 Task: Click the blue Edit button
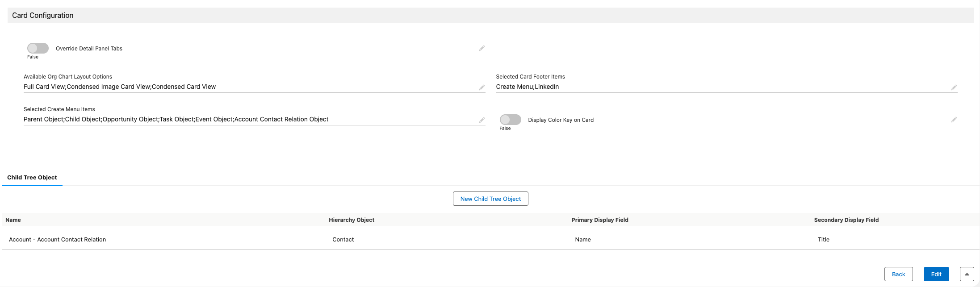(x=936, y=274)
